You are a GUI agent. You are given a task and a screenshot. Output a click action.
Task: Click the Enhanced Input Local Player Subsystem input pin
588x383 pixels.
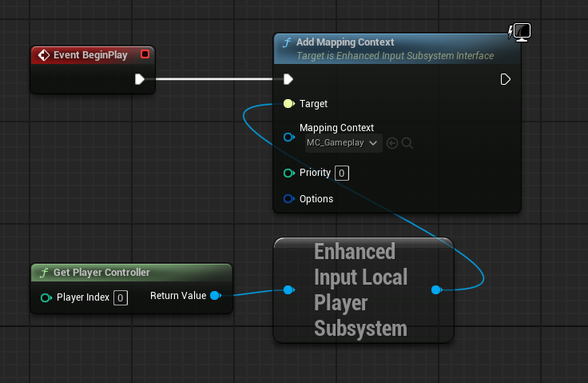pyautogui.click(x=288, y=290)
